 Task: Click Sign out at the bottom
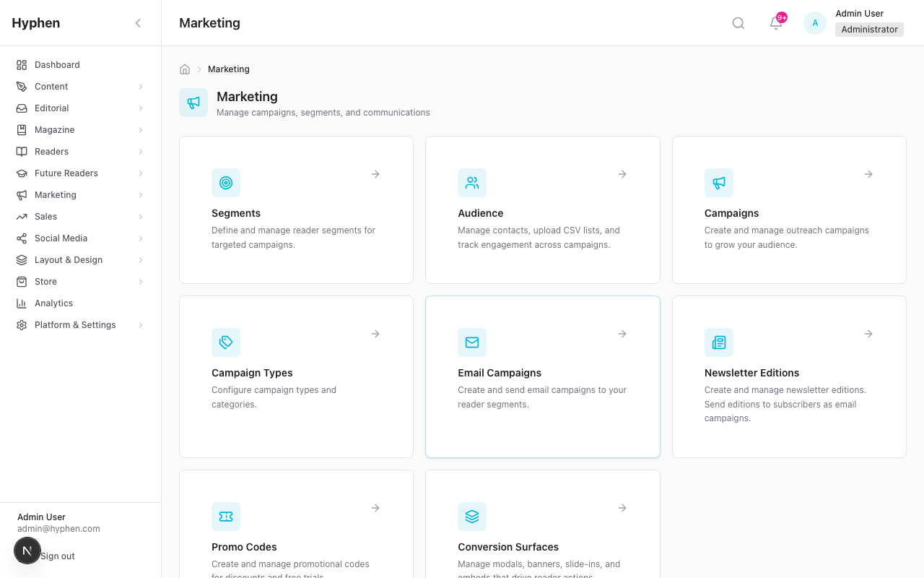click(58, 556)
